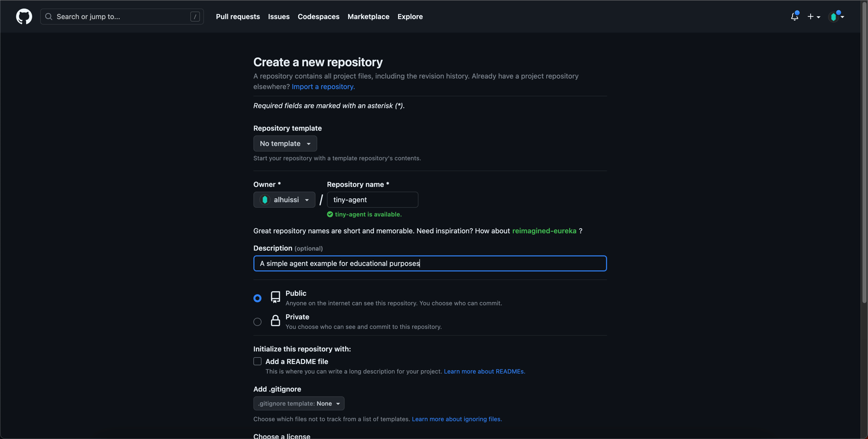This screenshot has width=868, height=439.
Task: Enable the Add a README file checkbox
Action: (257, 361)
